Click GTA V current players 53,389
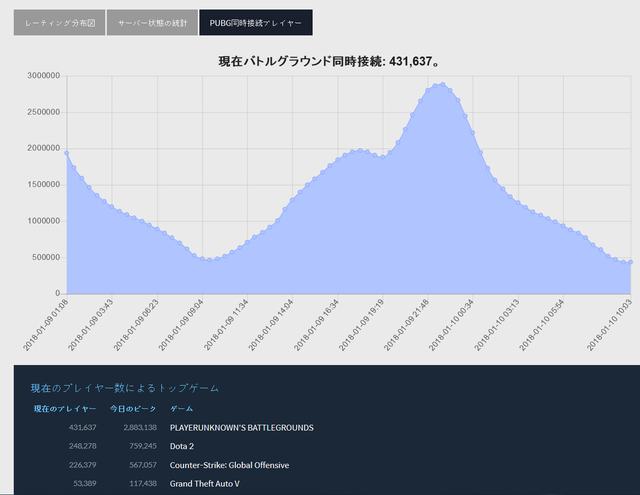The image size is (640, 495). point(85,484)
